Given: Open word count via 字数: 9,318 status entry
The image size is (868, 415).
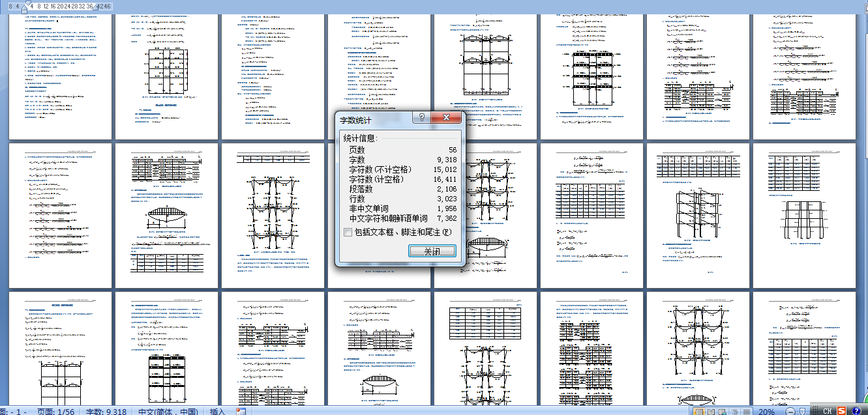Looking at the screenshot, I should click(108, 412).
